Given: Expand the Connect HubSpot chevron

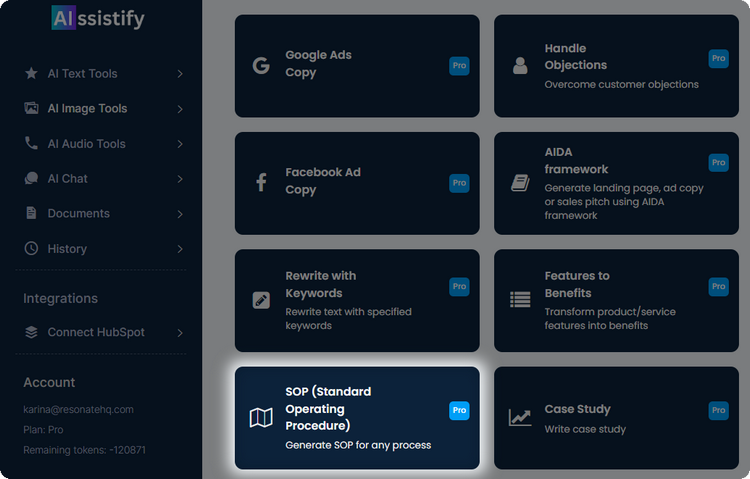Looking at the screenshot, I should pyautogui.click(x=180, y=333).
